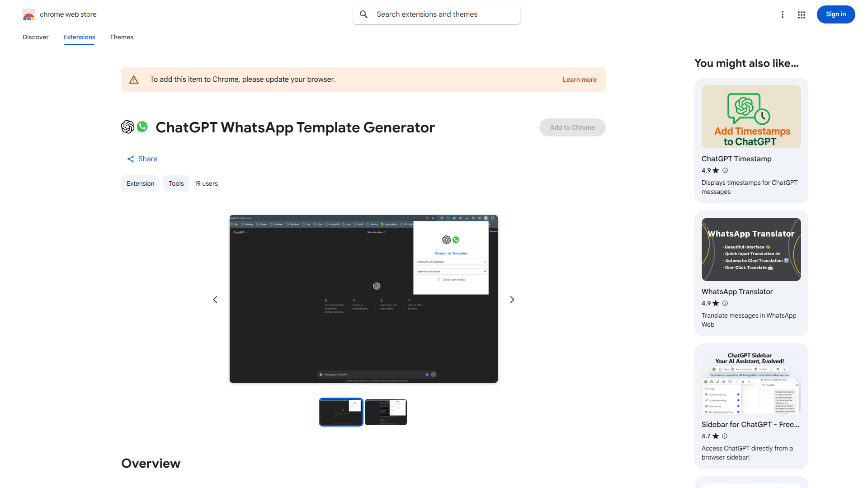Screen dimensions: 868x488
Task: Switch to the Themes tab
Action: [x=121, y=37]
